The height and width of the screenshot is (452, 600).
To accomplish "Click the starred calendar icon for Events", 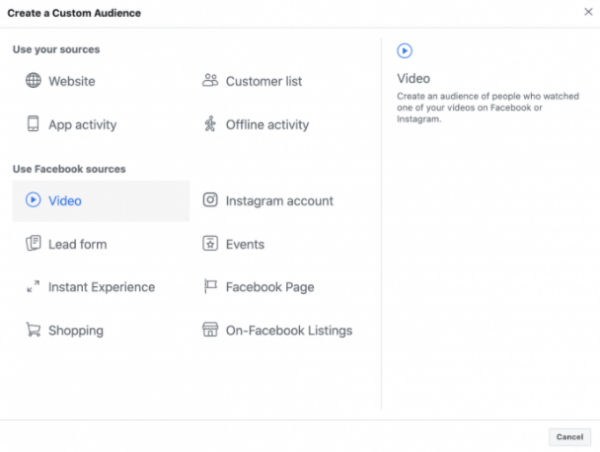I will (210, 243).
